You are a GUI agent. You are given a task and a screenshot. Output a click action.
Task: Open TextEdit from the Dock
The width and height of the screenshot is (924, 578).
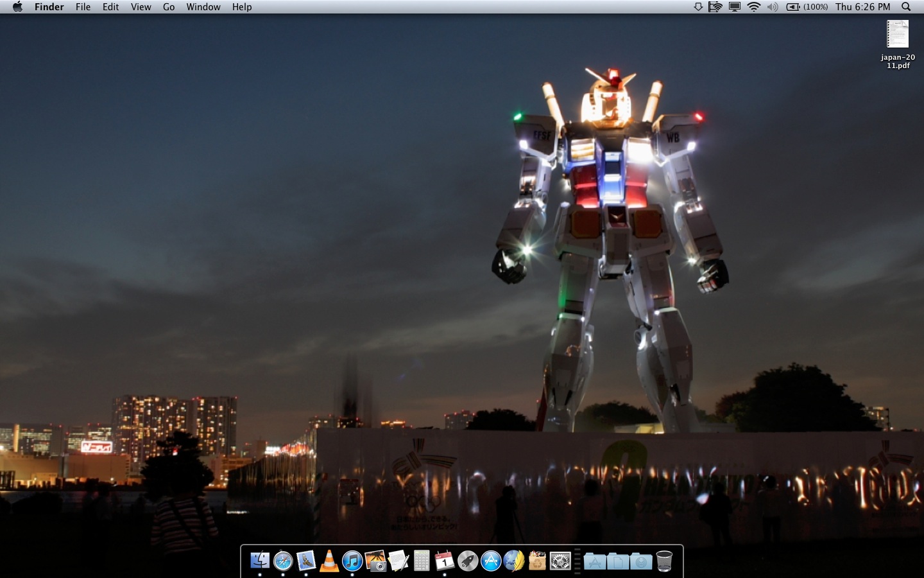(x=398, y=561)
